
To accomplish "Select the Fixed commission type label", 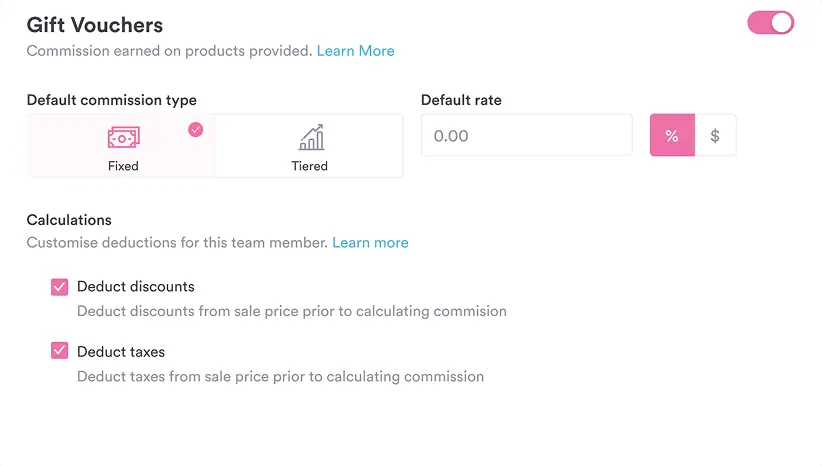I will tap(123, 166).
